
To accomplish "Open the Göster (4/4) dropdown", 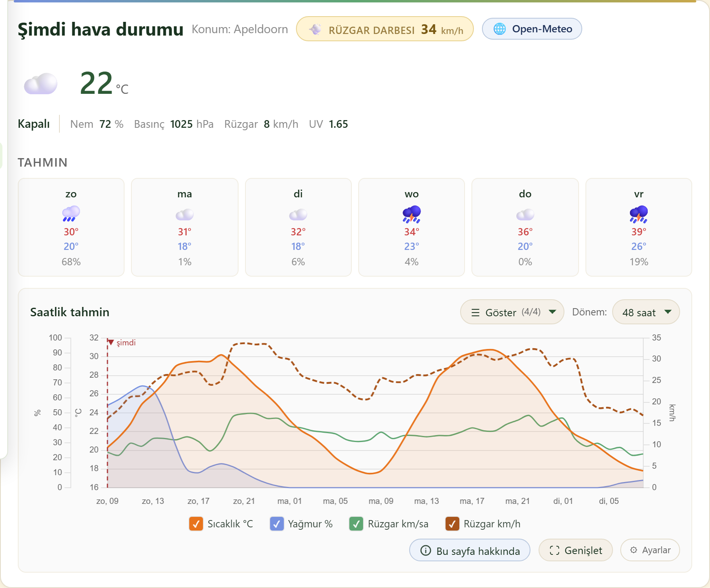I will [x=512, y=312].
